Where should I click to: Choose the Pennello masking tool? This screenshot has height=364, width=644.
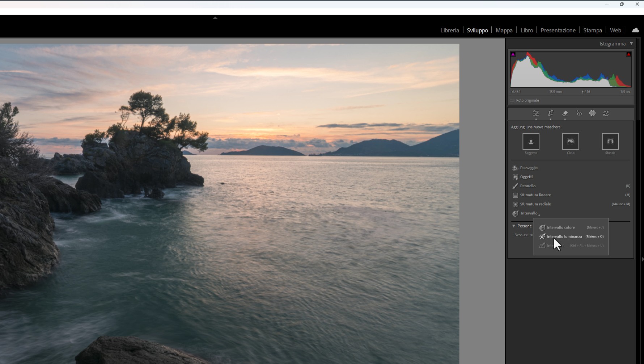528,186
